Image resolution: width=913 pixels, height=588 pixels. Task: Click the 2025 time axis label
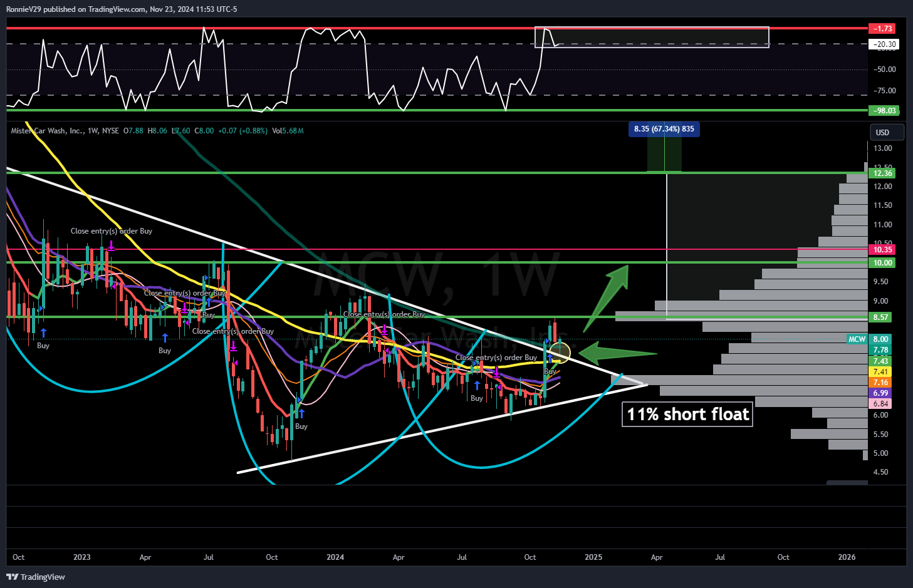[593, 557]
